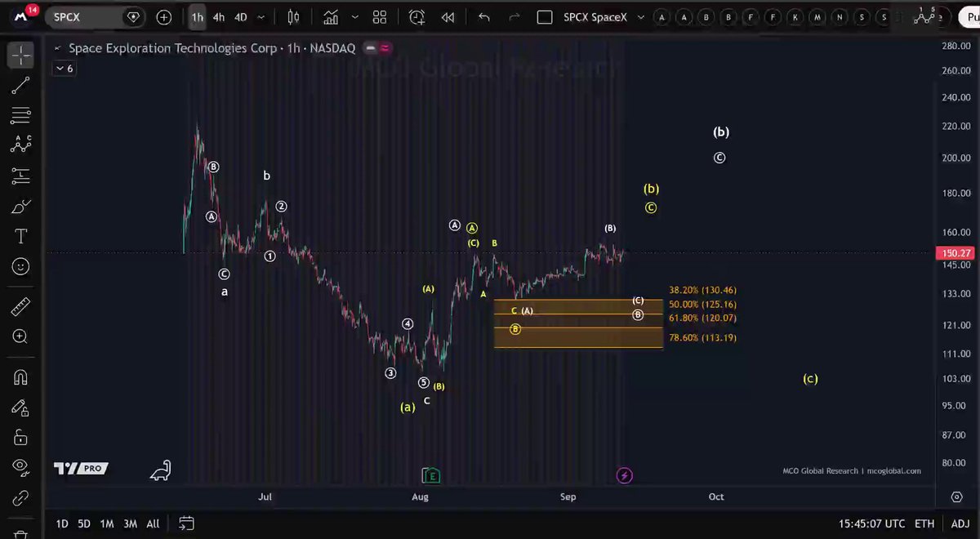Viewport: 980px width, 539px height.
Task: Collapse the indicator legend showing 6
Action: 64,69
